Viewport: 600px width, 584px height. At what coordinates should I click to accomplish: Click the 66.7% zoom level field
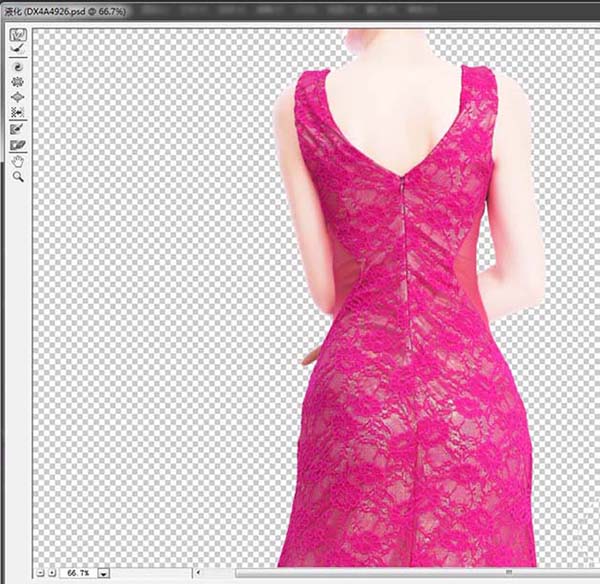click(x=75, y=573)
